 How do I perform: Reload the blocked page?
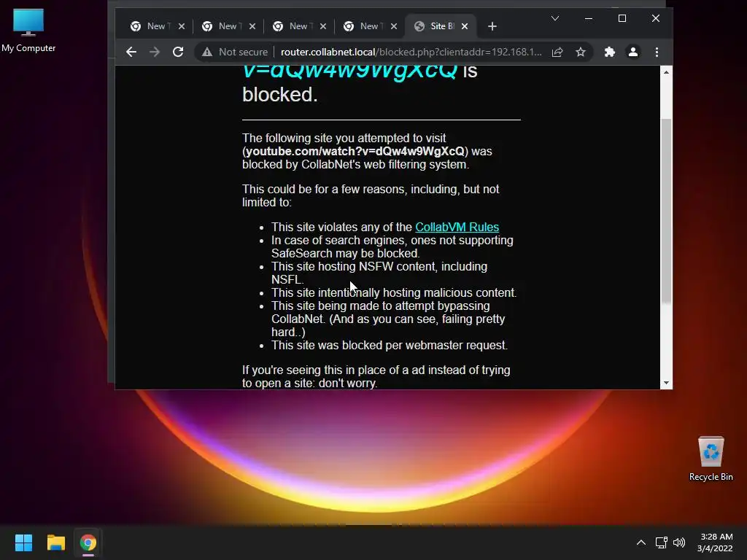(x=178, y=52)
